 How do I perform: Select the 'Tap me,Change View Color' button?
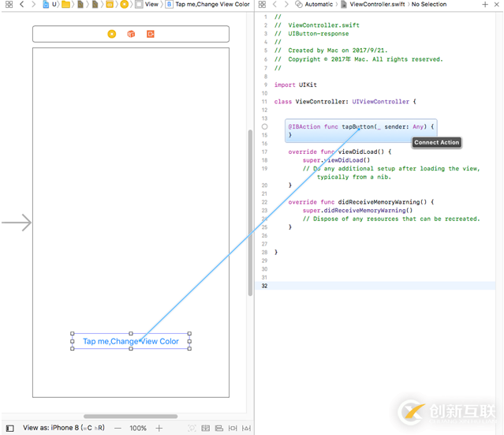131,341
